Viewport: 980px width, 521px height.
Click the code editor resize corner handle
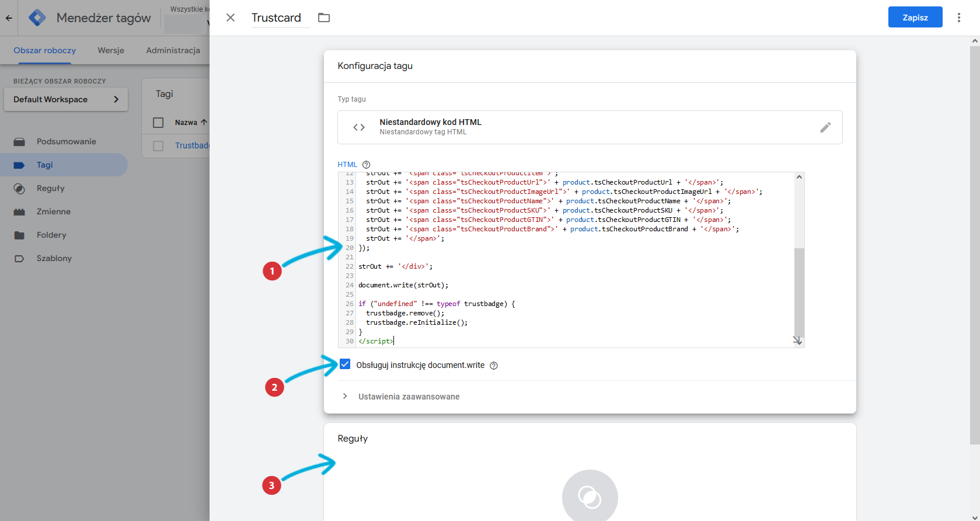[x=798, y=341]
